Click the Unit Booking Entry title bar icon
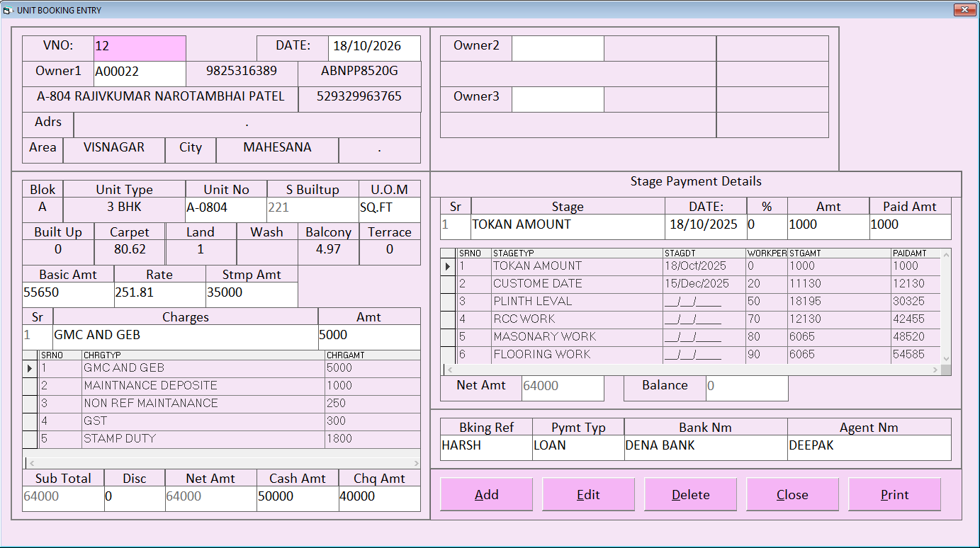The height and width of the screenshot is (548, 980). (x=8, y=10)
